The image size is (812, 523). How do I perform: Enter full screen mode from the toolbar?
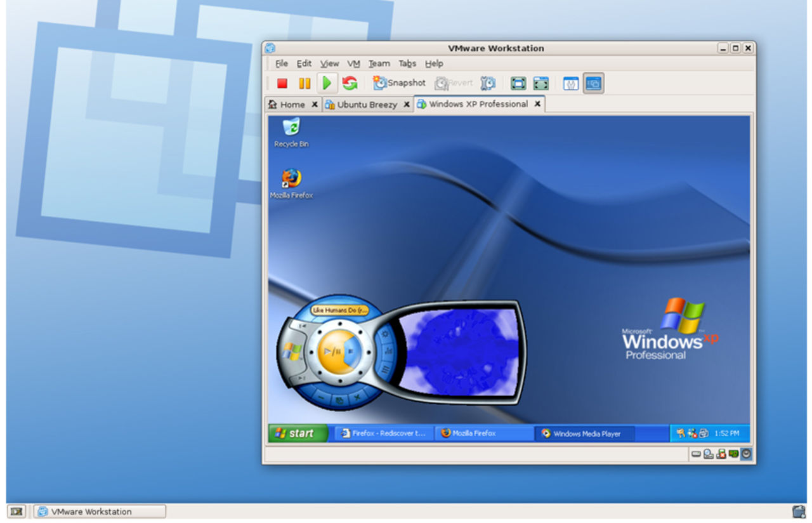518,83
